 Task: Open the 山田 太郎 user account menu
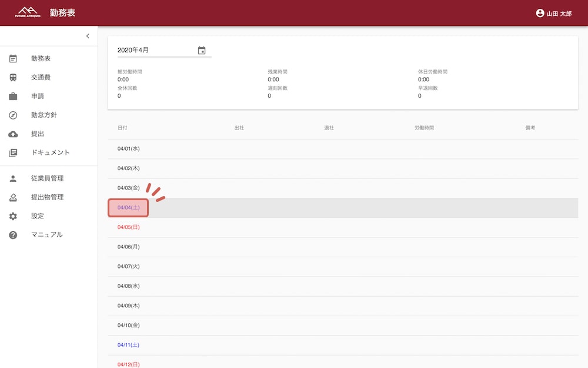(x=553, y=13)
